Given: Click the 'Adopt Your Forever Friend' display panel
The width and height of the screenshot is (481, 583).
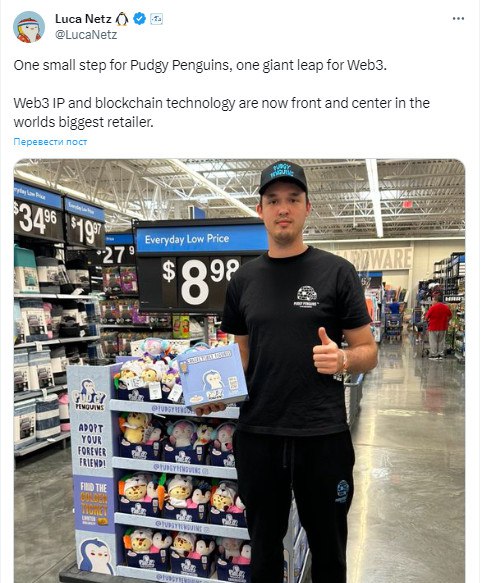Looking at the screenshot, I should [92, 446].
